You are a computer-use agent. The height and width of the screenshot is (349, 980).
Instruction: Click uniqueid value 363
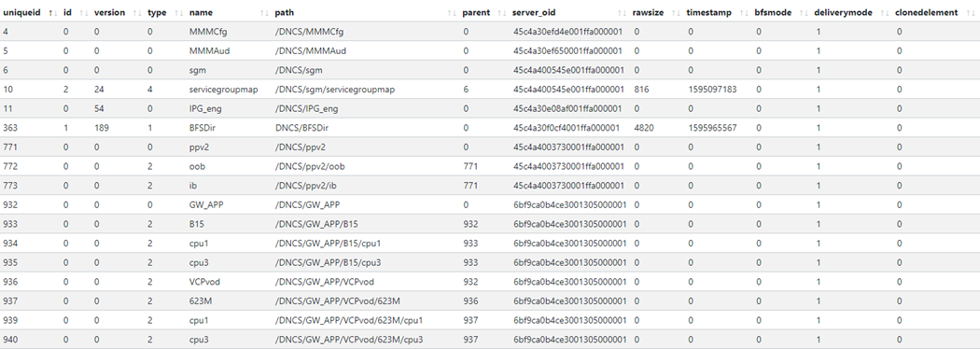(10, 128)
